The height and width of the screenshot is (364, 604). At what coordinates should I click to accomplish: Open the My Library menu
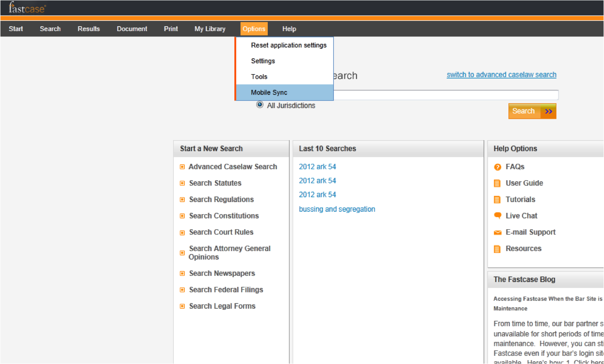(x=210, y=29)
